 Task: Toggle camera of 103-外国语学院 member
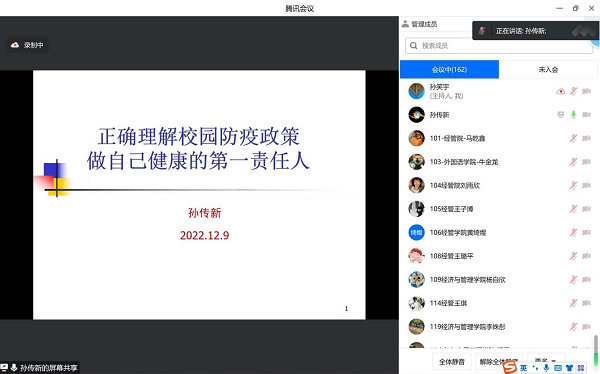(x=586, y=162)
